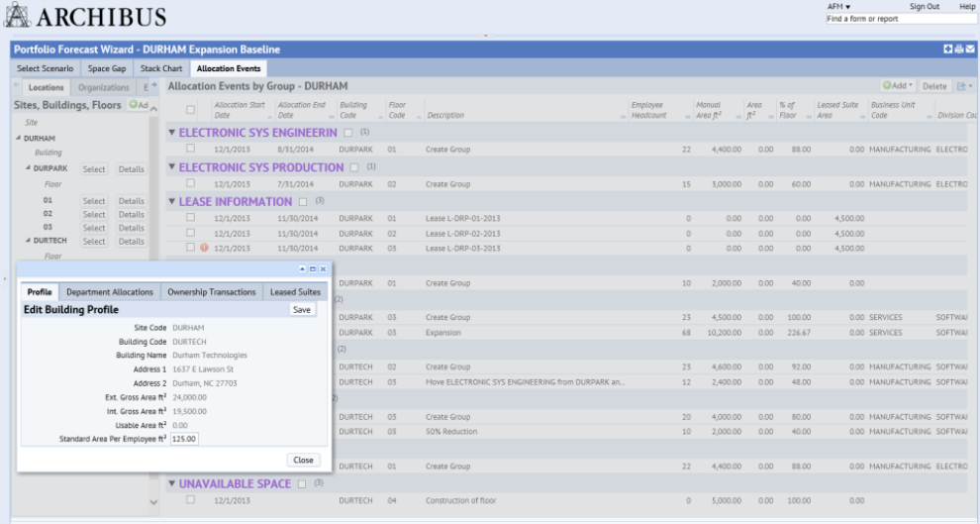Click the export icon beside Delete button
The width and height of the screenshot is (980, 524).
click(x=961, y=86)
